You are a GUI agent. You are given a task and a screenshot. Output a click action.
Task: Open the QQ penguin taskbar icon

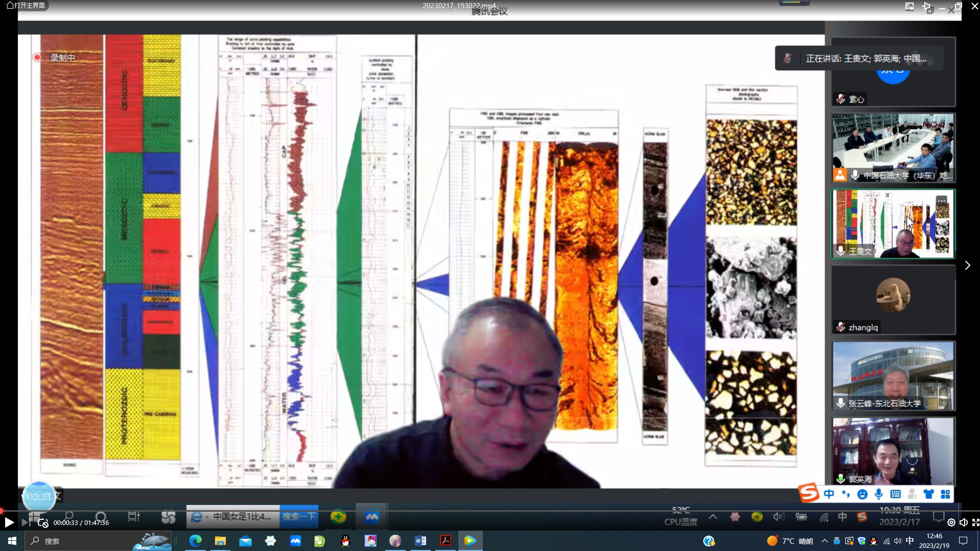pyautogui.click(x=346, y=541)
